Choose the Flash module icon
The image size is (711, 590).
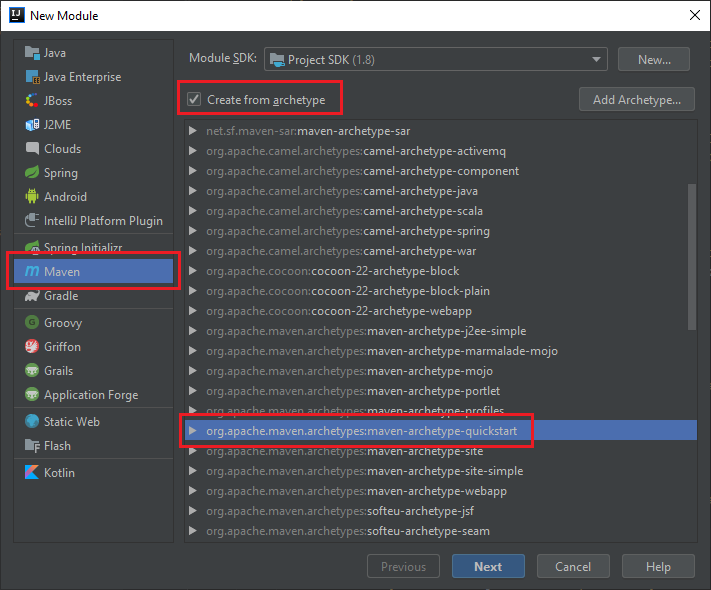32,446
